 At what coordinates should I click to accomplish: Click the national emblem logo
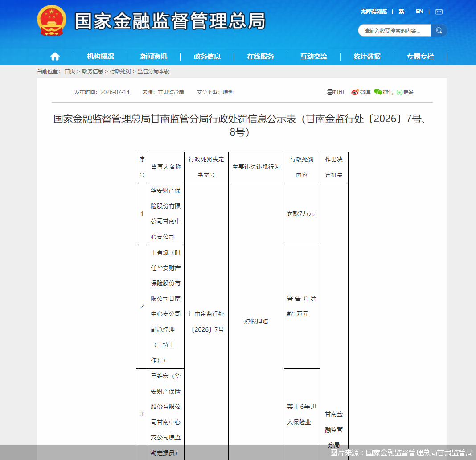(52, 21)
